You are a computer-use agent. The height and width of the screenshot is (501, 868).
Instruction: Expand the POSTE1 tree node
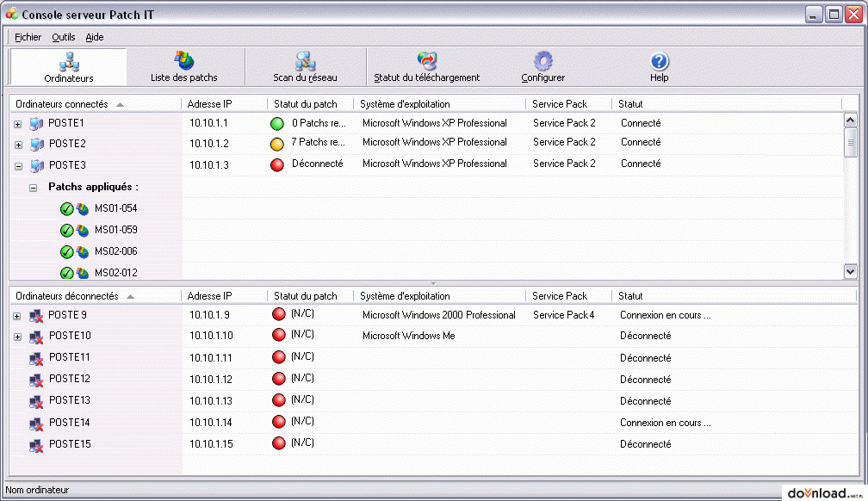tap(18, 124)
